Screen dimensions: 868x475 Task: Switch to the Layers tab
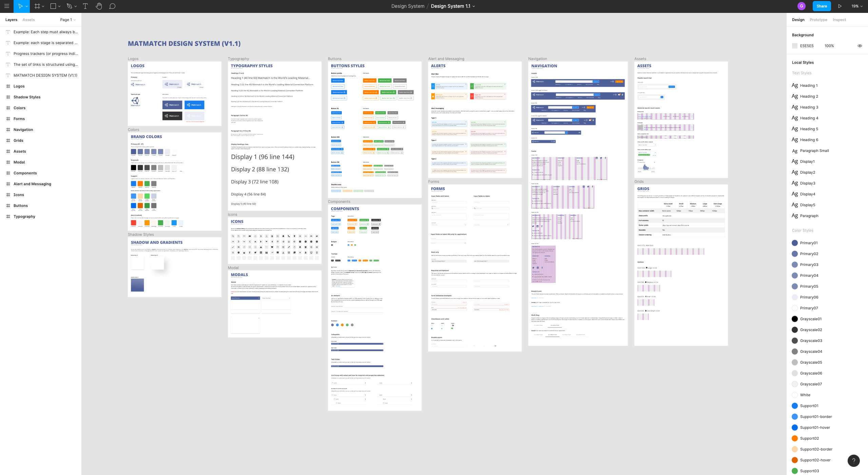[11, 20]
